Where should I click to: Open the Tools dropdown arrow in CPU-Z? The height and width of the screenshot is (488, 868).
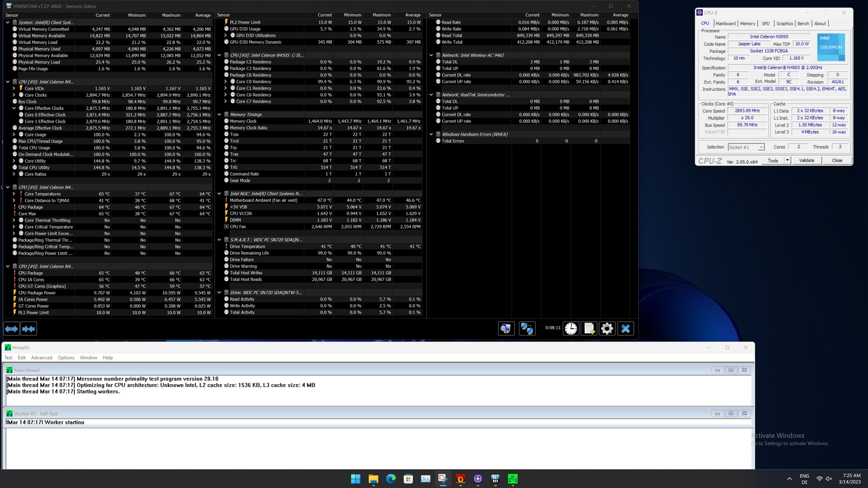(x=787, y=160)
